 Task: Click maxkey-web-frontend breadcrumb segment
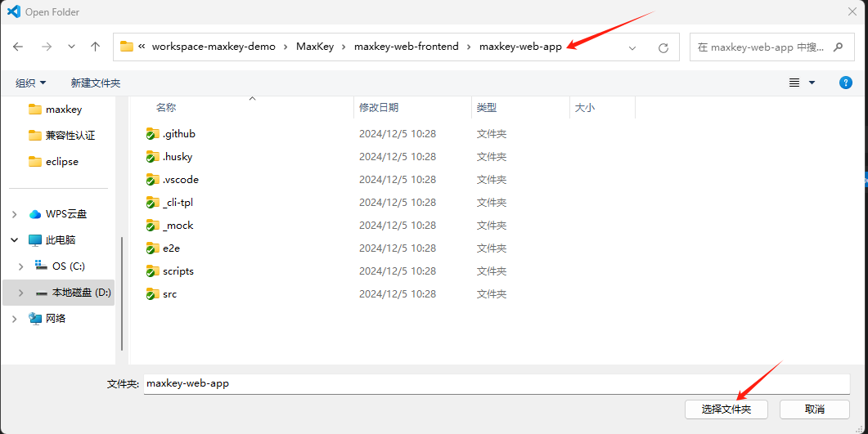(x=407, y=47)
